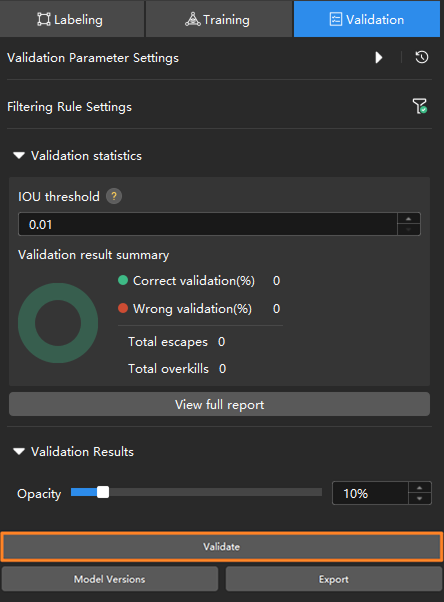Click the Total escapes text
This screenshot has width=444, height=602.
click(x=168, y=342)
